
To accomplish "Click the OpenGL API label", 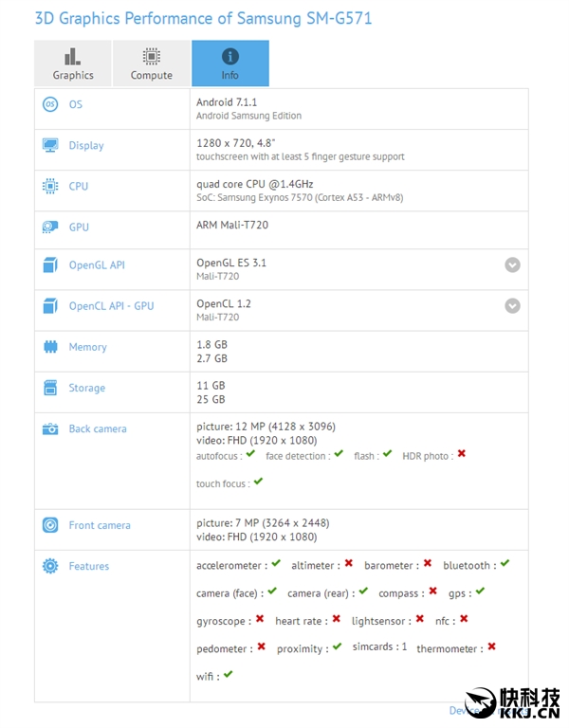I will [x=97, y=265].
